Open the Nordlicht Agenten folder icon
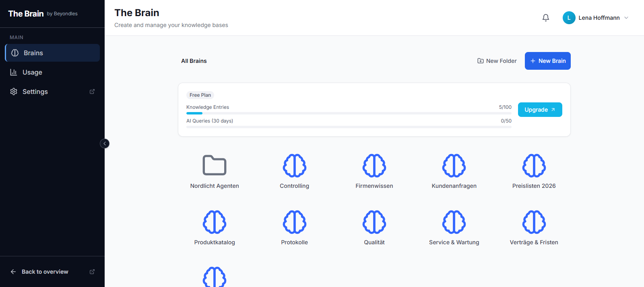Viewport: 644px width, 287px height. click(215, 165)
